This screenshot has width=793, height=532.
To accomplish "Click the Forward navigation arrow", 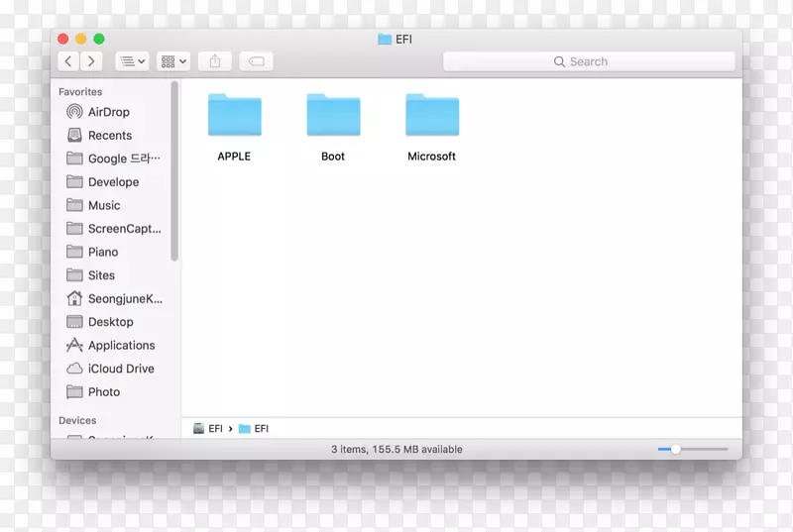I will point(91,61).
